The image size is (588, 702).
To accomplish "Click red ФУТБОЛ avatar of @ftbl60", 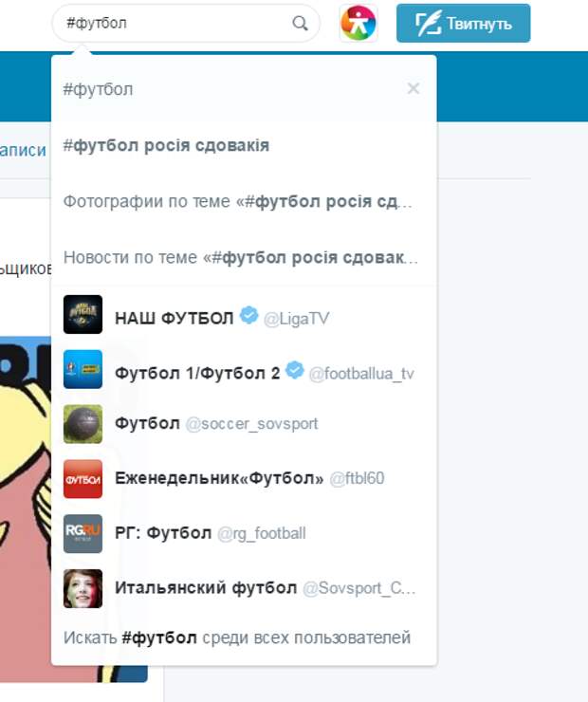I will [83, 479].
